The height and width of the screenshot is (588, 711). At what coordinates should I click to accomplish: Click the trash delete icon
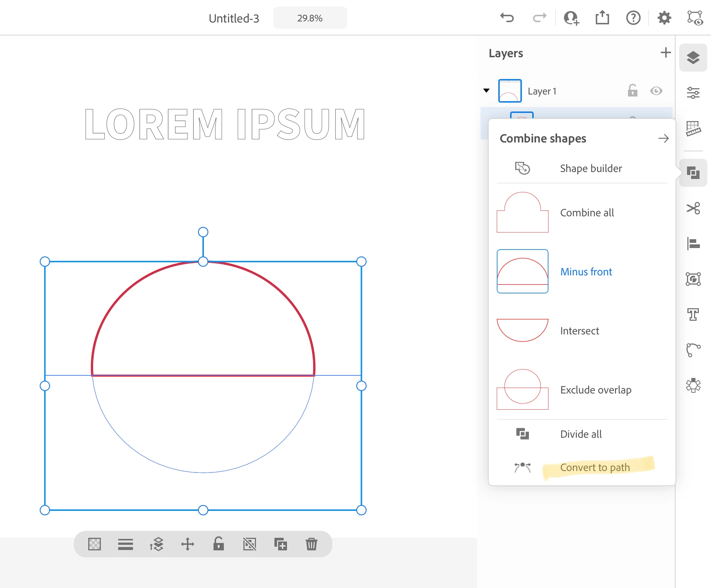coord(311,544)
